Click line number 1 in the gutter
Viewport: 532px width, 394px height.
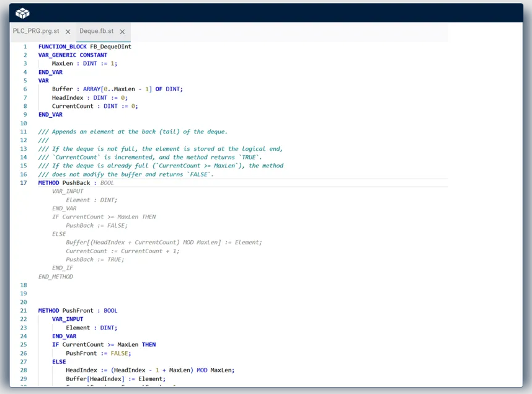pos(25,47)
